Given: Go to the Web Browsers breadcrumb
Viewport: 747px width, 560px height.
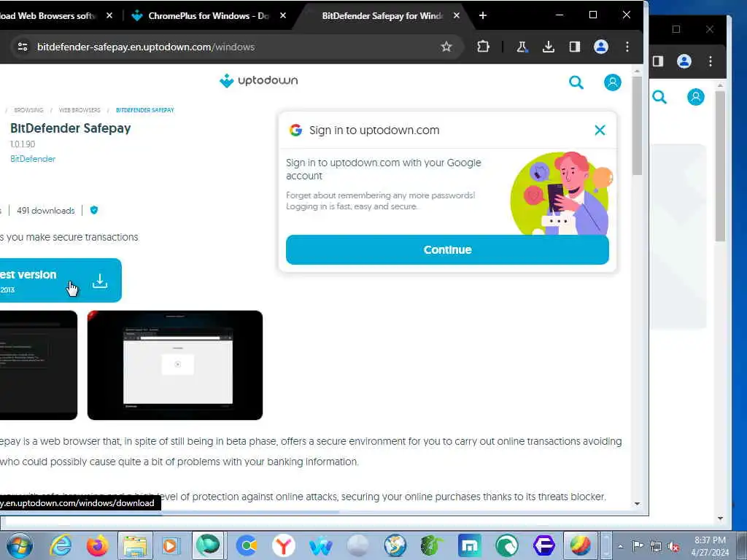Looking at the screenshot, I should click(80, 110).
